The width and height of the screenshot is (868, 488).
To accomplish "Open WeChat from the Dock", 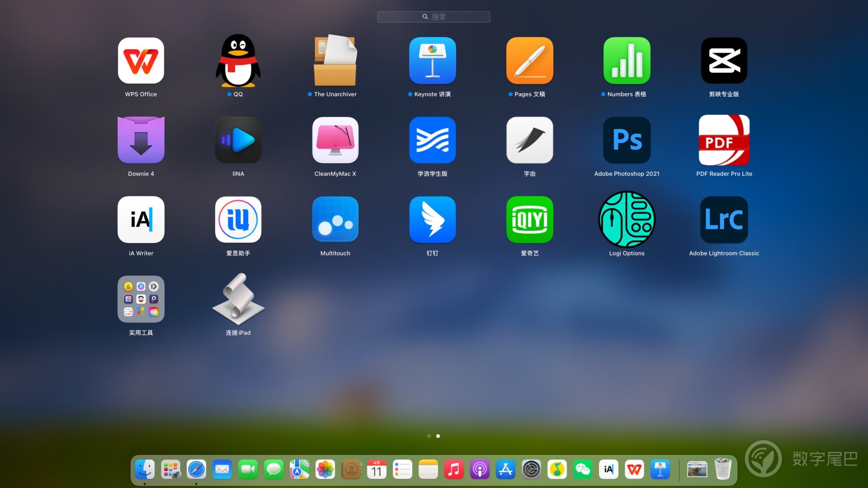I will (x=583, y=469).
